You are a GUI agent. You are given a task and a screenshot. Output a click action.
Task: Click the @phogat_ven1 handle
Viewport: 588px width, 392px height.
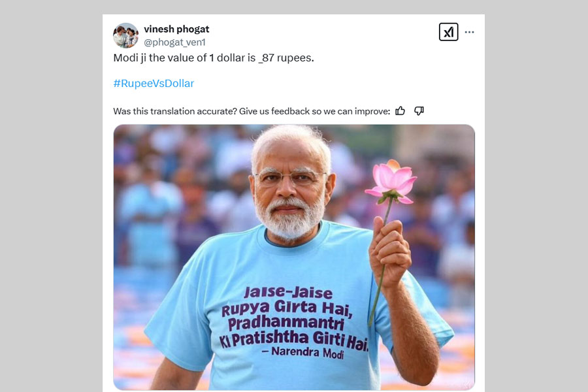point(174,42)
